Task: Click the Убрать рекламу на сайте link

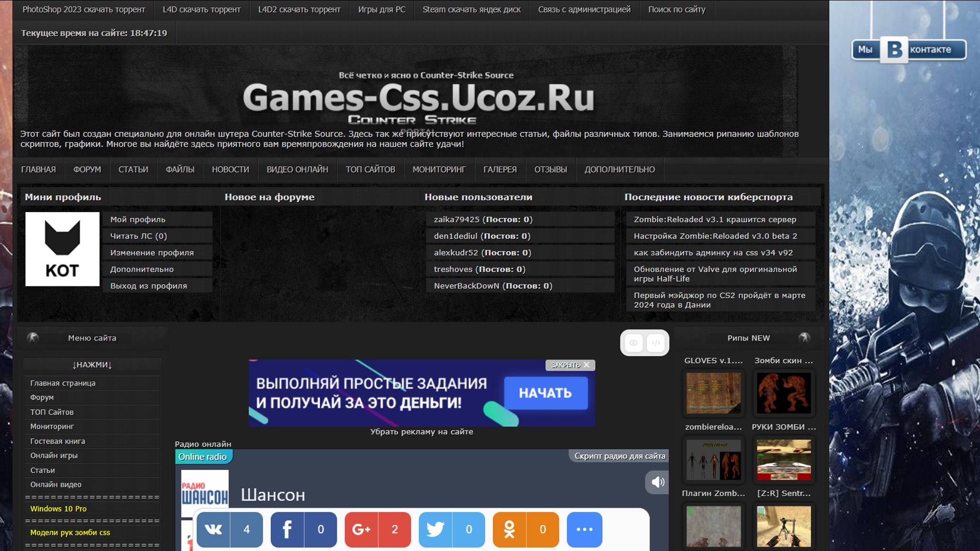Action: click(421, 432)
